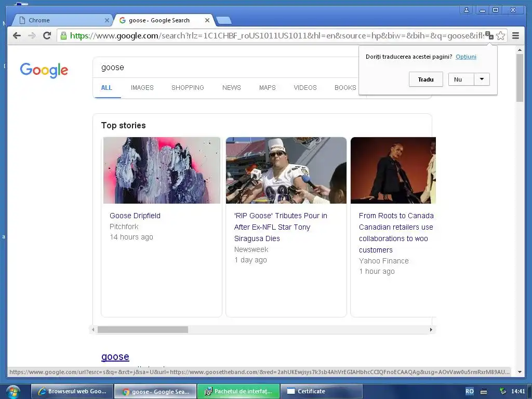Click the browser Forward arrow
The height and width of the screenshot is (399, 532).
point(32,36)
